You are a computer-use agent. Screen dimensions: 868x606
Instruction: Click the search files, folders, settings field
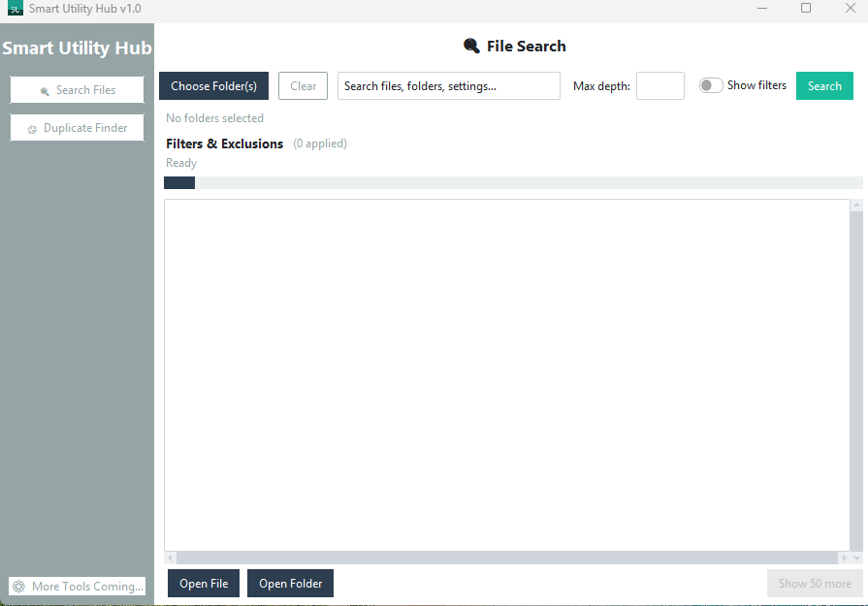click(448, 85)
